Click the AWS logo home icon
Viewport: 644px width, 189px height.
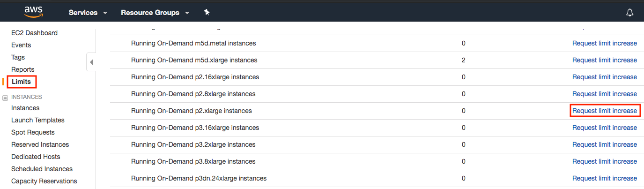tap(34, 12)
